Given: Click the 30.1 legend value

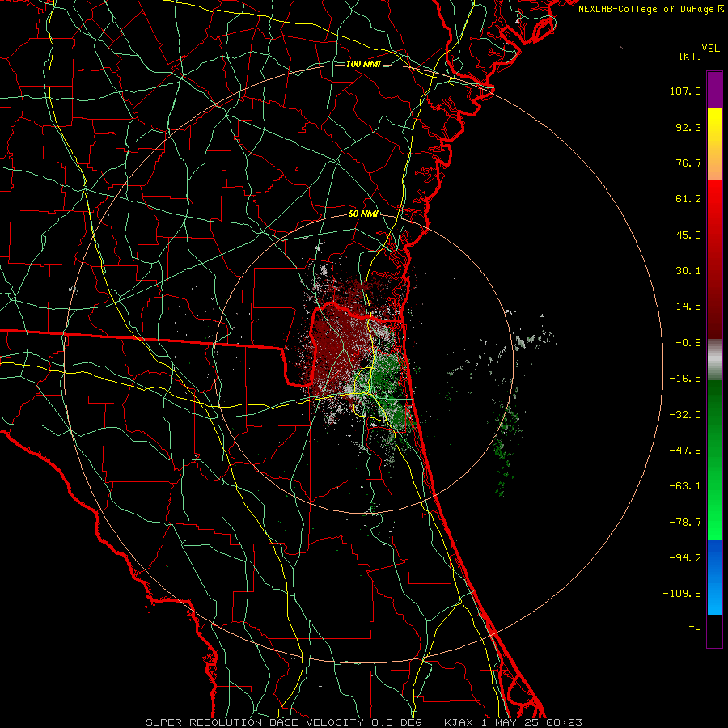Looking at the screenshot, I should pos(688,271).
